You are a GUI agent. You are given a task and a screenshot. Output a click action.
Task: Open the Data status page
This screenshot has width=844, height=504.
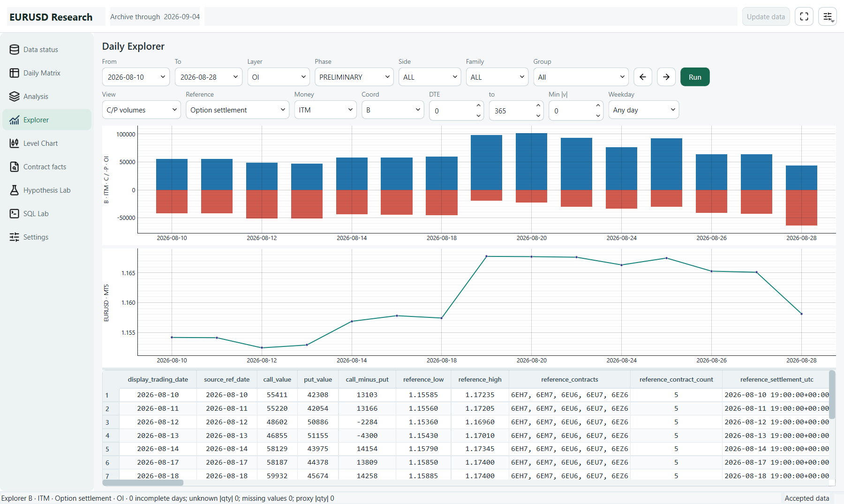[x=47, y=50]
